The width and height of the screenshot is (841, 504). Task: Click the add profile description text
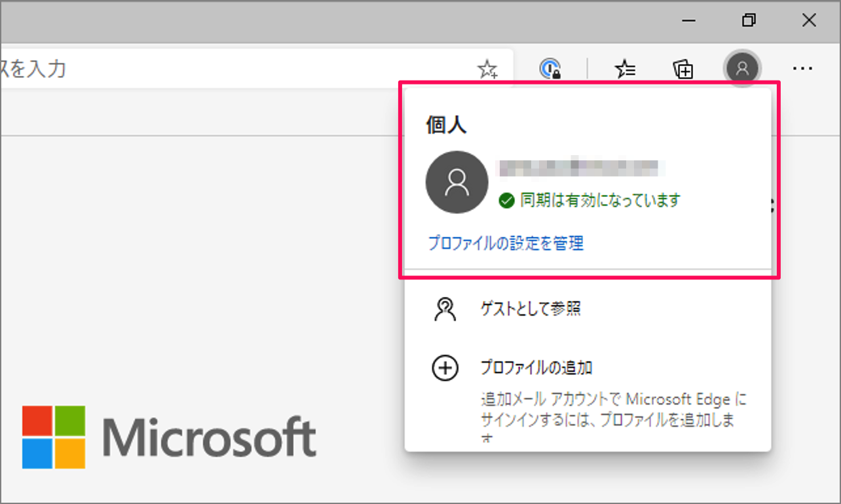coord(613,418)
